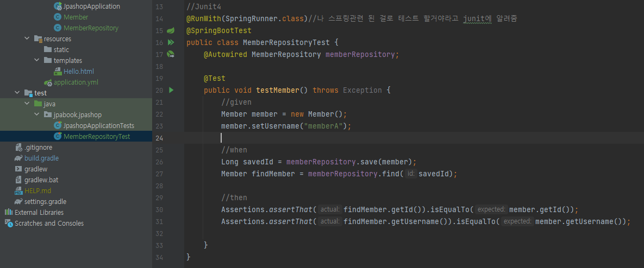Click the MemberRepositoryTest class icon
The width and height of the screenshot is (644, 268).
58,136
